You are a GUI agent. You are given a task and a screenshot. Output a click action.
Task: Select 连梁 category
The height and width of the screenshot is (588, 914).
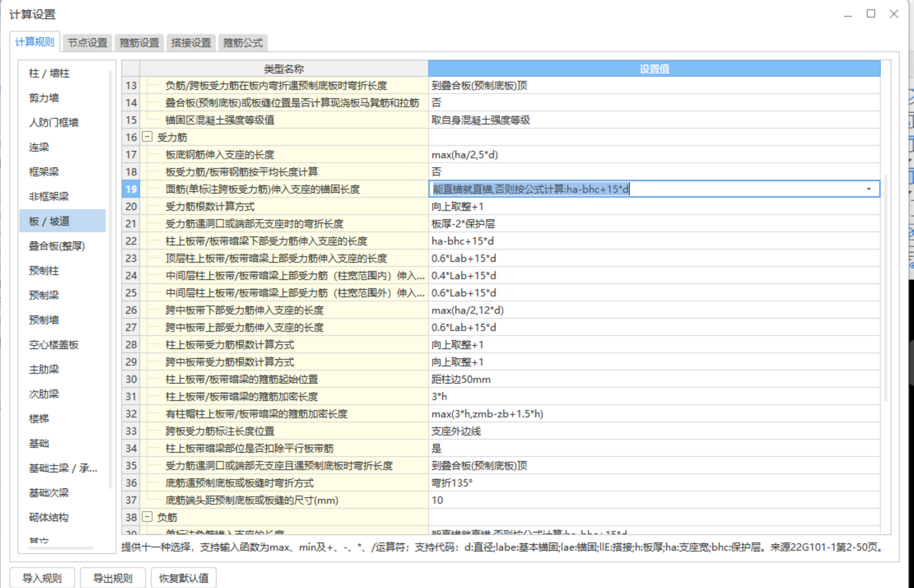[63, 147]
